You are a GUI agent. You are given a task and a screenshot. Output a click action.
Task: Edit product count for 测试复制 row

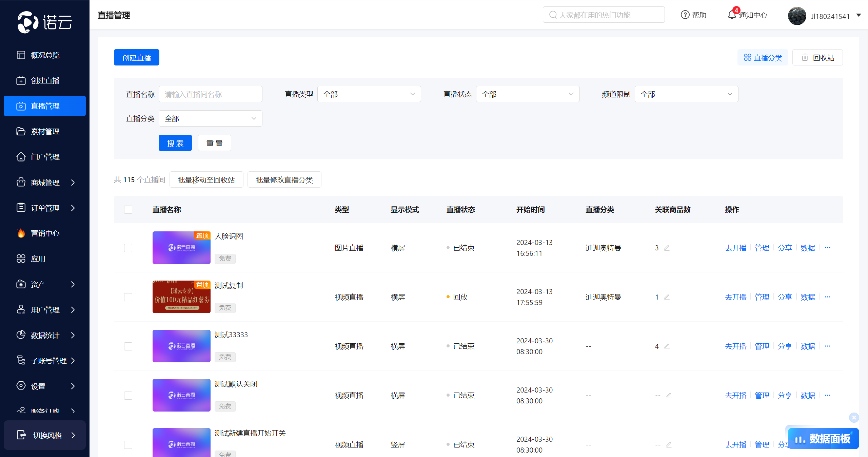click(x=667, y=297)
